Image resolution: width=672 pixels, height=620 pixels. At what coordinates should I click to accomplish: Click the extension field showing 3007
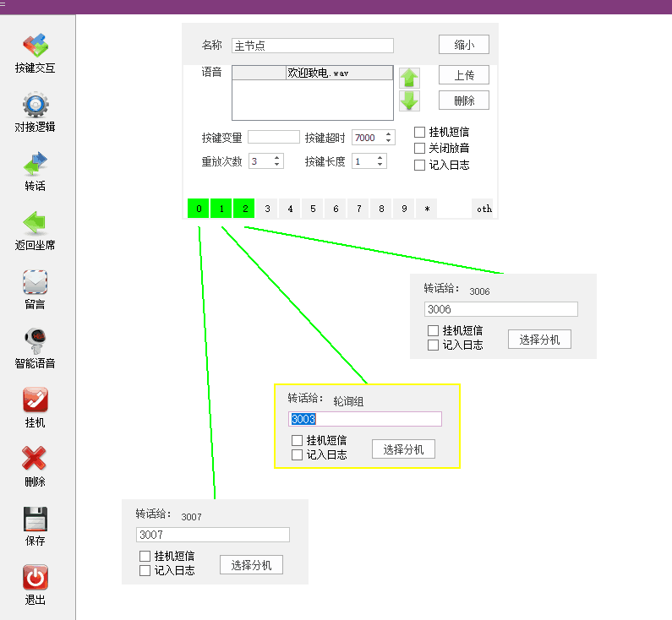pyautogui.click(x=212, y=535)
